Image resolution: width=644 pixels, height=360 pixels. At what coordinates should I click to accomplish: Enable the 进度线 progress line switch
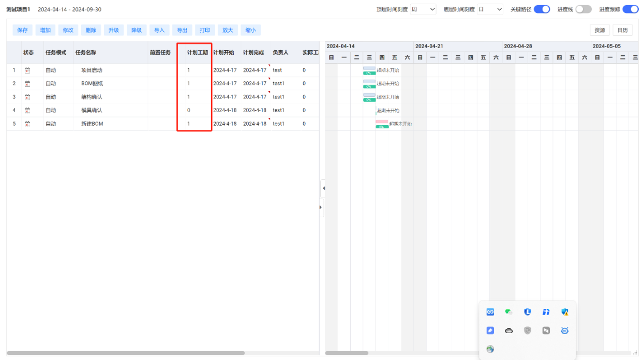coord(583,9)
